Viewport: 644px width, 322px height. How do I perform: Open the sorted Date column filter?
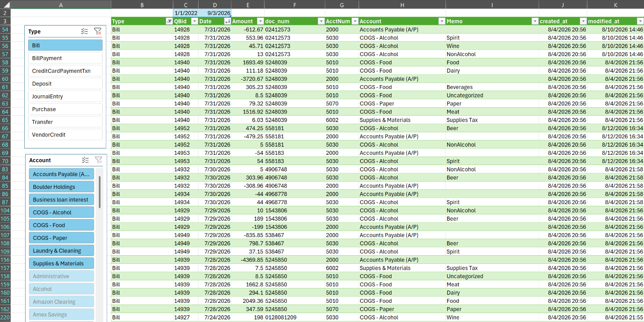click(x=227, y=21)
